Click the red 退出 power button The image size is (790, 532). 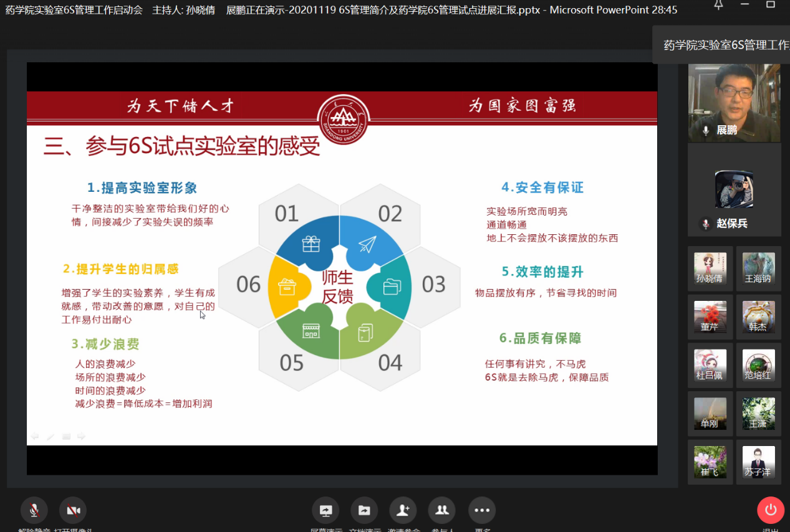click(770, 510)
